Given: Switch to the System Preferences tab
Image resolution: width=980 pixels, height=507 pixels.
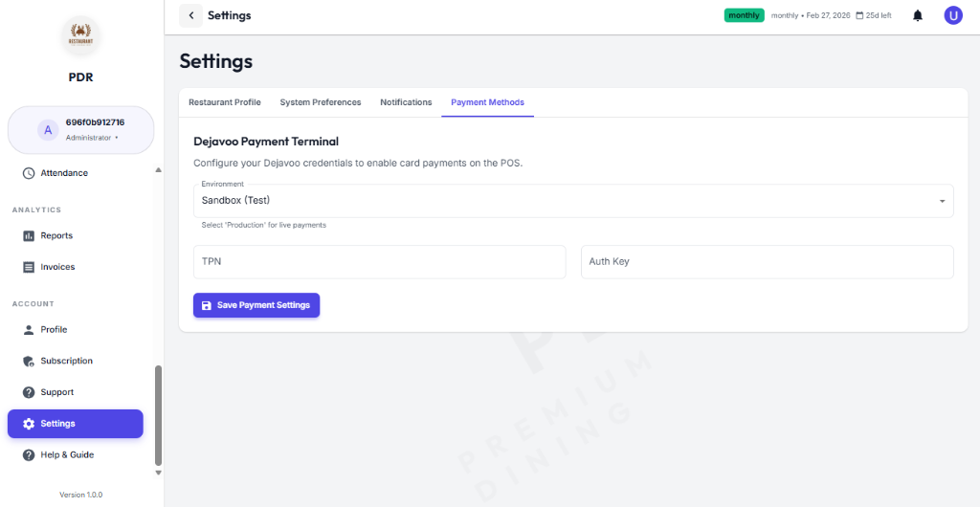Looking at the screenshot, I should point(320,102).
